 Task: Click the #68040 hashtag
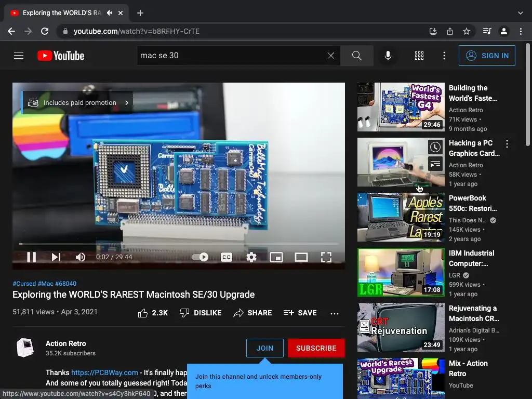click(65, 283)
